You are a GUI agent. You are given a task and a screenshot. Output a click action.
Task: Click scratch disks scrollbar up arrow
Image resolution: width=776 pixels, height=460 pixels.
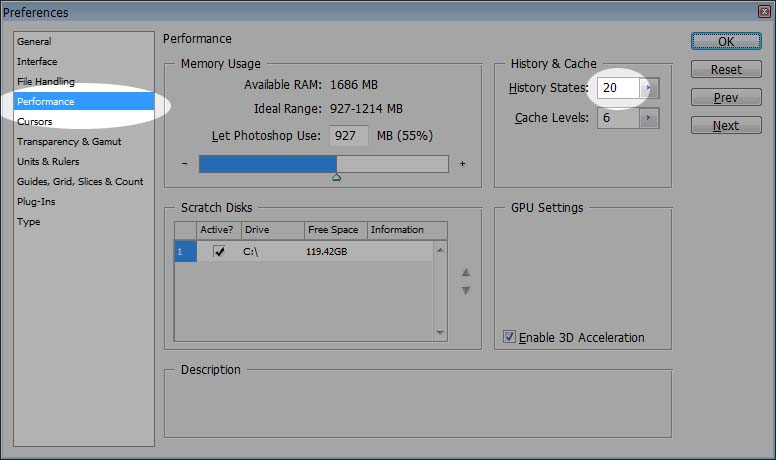[440, 251]
